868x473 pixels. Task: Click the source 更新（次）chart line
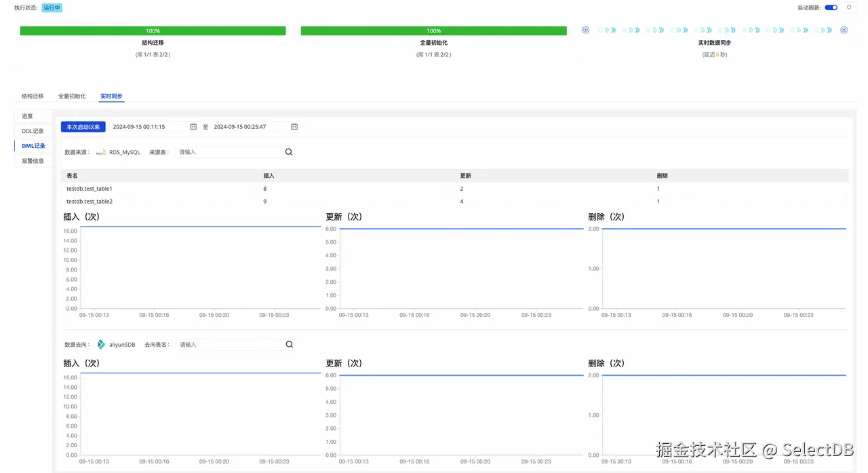tap(462, 229)
